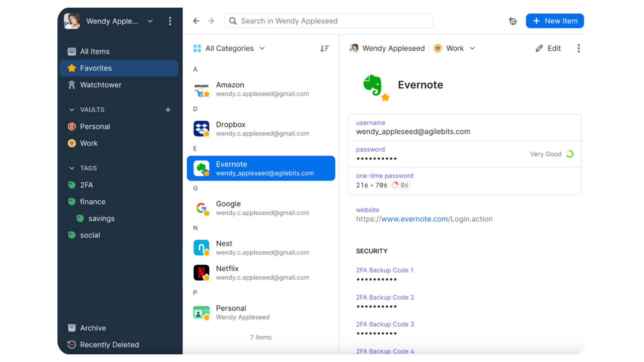This screenshot has height=362, width=644.
Task: Click the privacy icon next to New Item
Action: pos(512,21)
